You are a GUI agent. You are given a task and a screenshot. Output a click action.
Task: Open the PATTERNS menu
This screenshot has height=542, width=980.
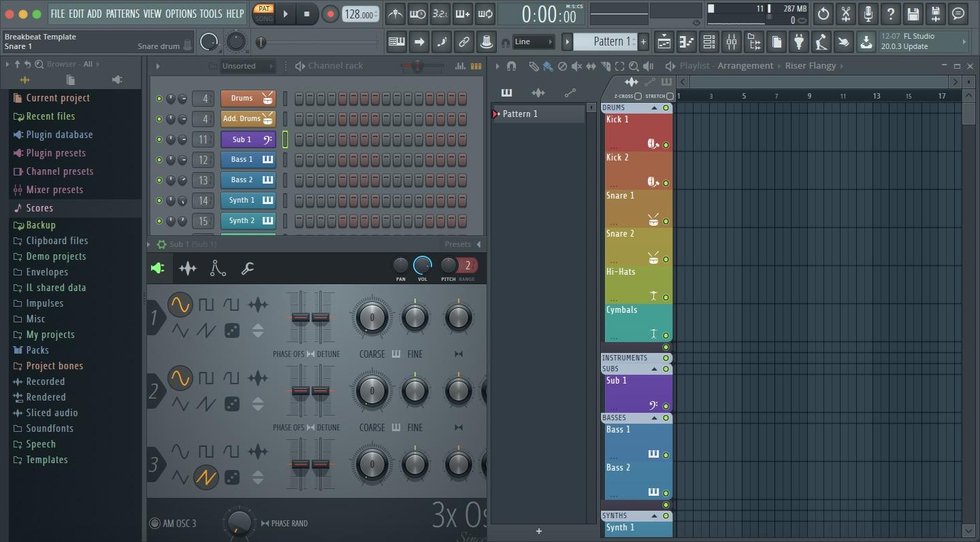(122, 14)
